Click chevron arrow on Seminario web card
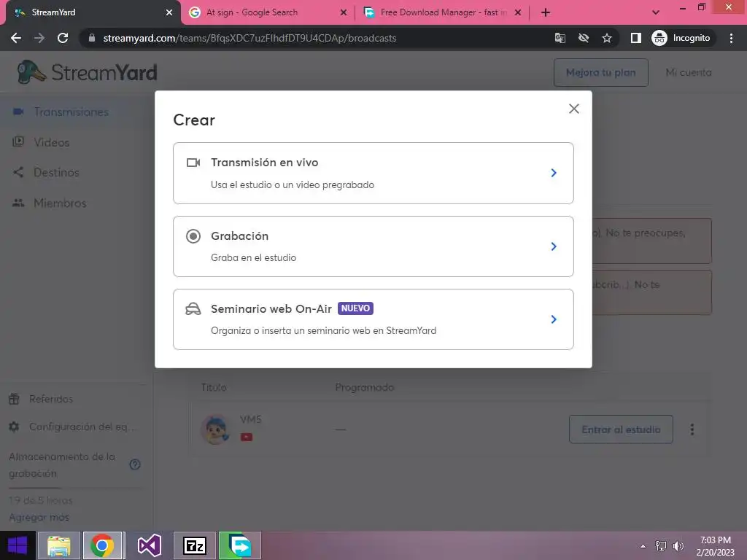The height and width of the screenshot is (560, 747). [554, 319]
